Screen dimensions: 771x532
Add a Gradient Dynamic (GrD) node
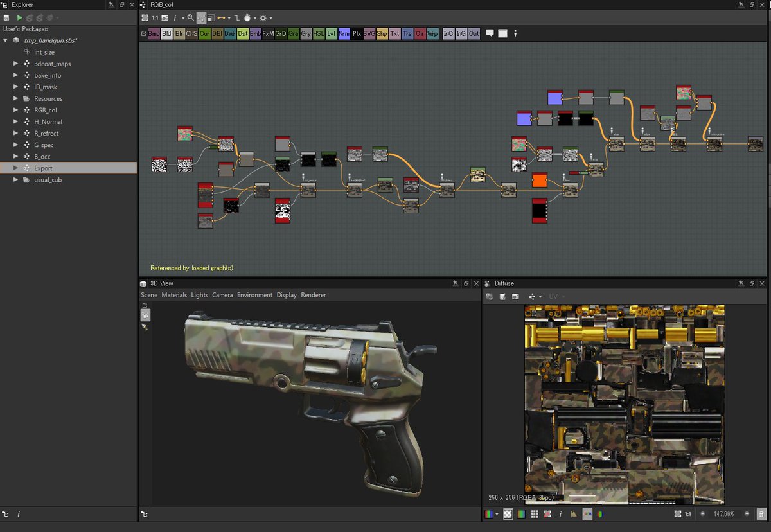[x=281, y=33]
